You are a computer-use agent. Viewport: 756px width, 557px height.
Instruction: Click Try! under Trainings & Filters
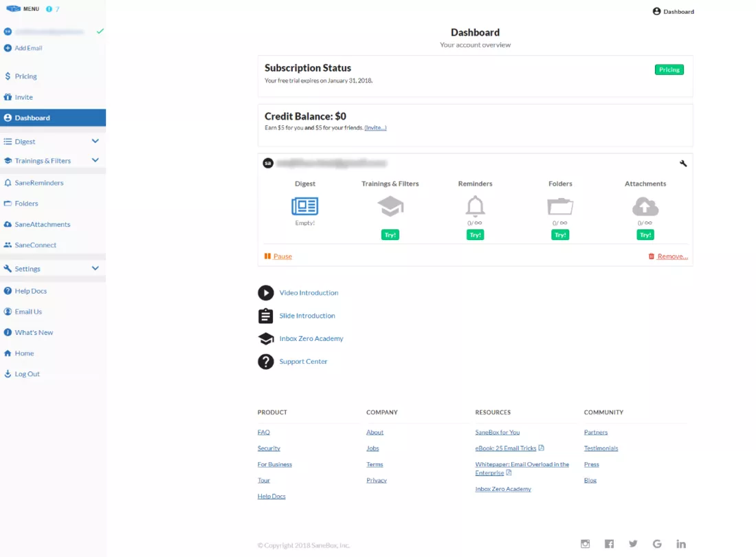[x=390, y=235]
